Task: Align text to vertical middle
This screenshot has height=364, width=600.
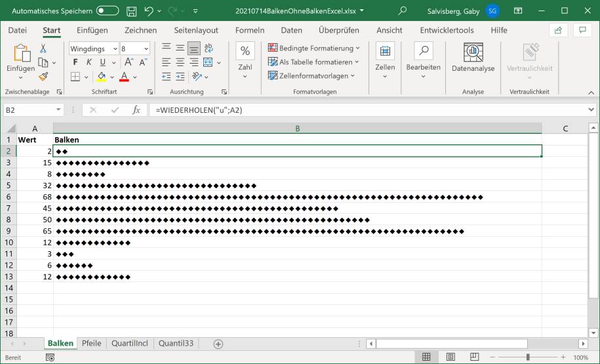Action: click(x=180, y=47)
